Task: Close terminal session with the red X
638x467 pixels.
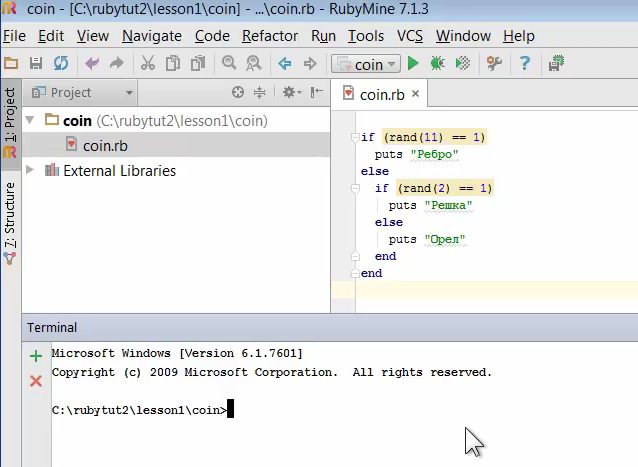Action: 36,381
